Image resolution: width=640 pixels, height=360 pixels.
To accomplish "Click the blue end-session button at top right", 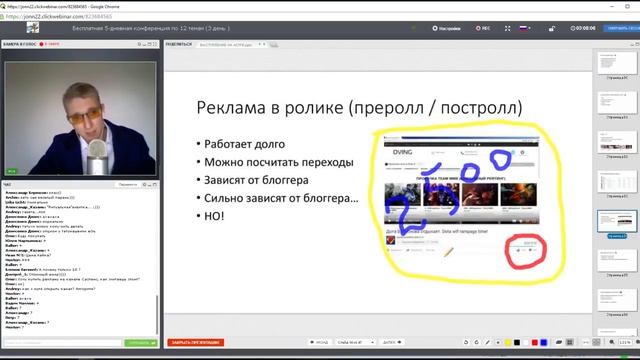I will click(622, 28).
